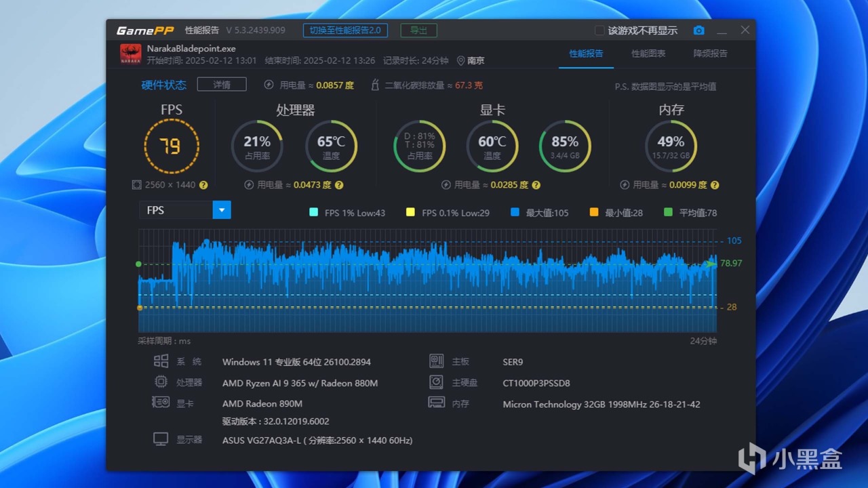
Task: Click the GamePP logo
Action: tap(145, 30)
